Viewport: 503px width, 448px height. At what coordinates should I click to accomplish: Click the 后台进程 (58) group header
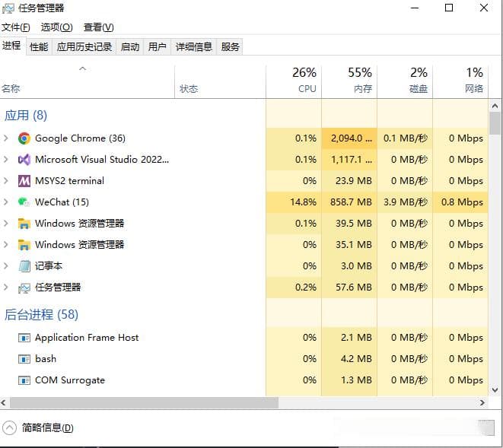point(41,315)
